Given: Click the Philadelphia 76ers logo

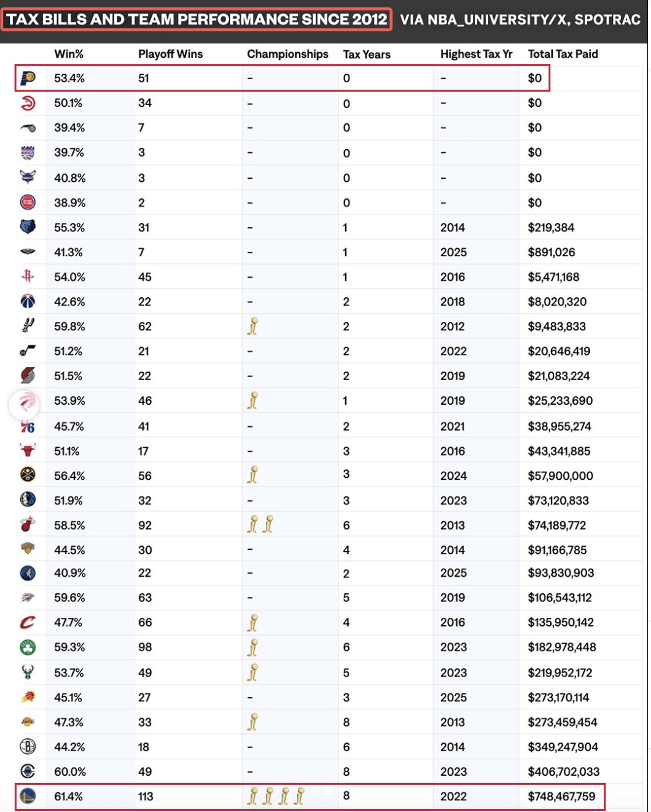Looking at the screenshot, I should tap(28, 426).
